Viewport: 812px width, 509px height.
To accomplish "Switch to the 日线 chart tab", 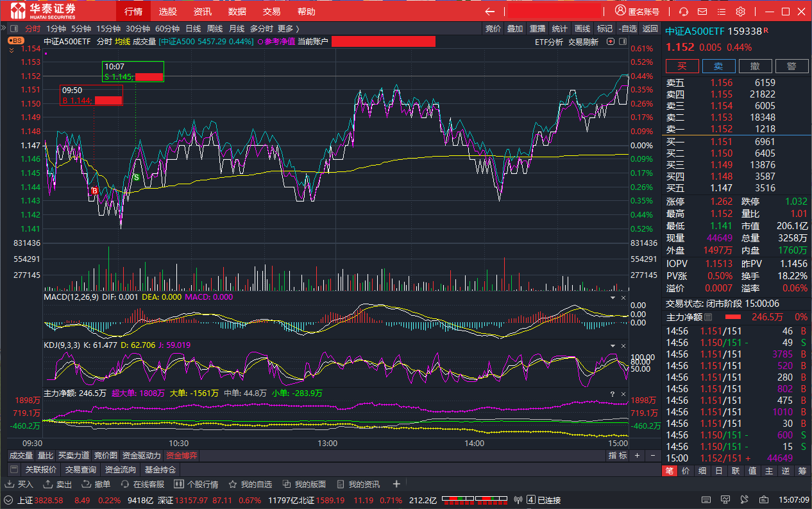I will click(x=193, y=28).
